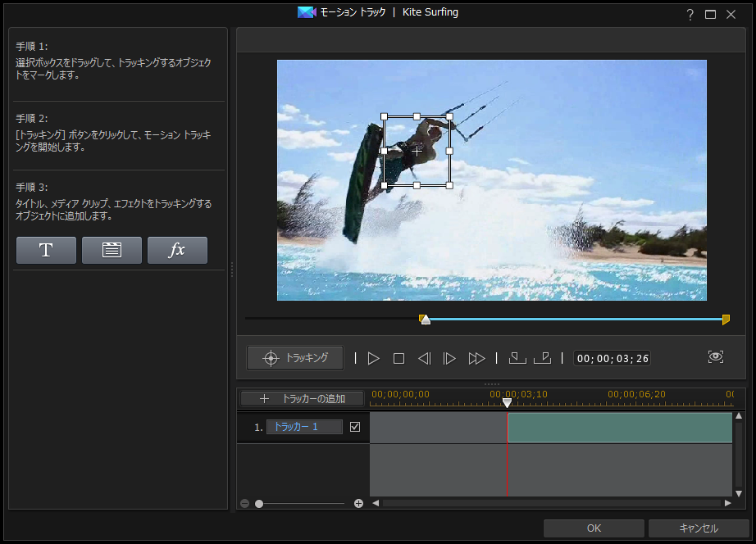Set the mark-out position icon

[x=541, y=358]
